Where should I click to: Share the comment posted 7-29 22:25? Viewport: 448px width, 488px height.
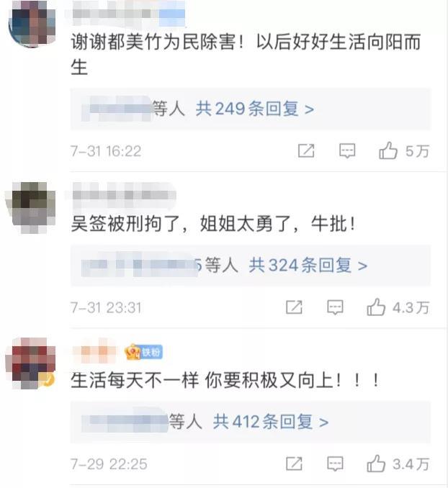(x=294, y=464)
